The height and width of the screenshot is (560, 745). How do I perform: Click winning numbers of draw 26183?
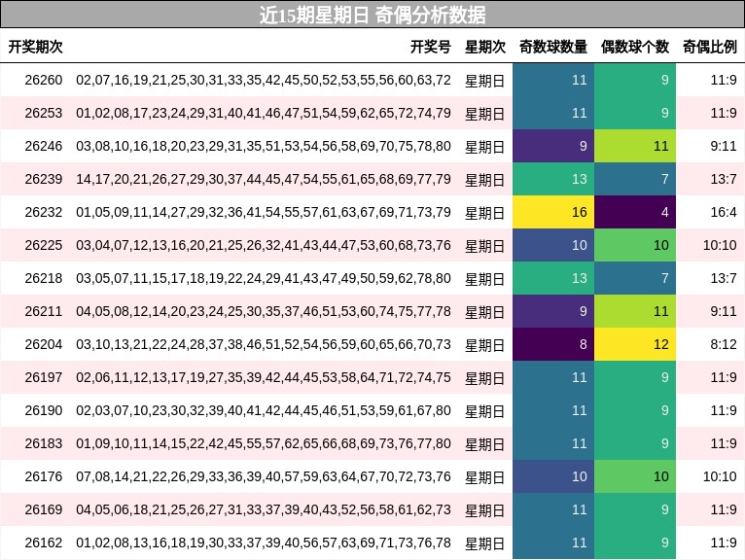tap(264, 443)
